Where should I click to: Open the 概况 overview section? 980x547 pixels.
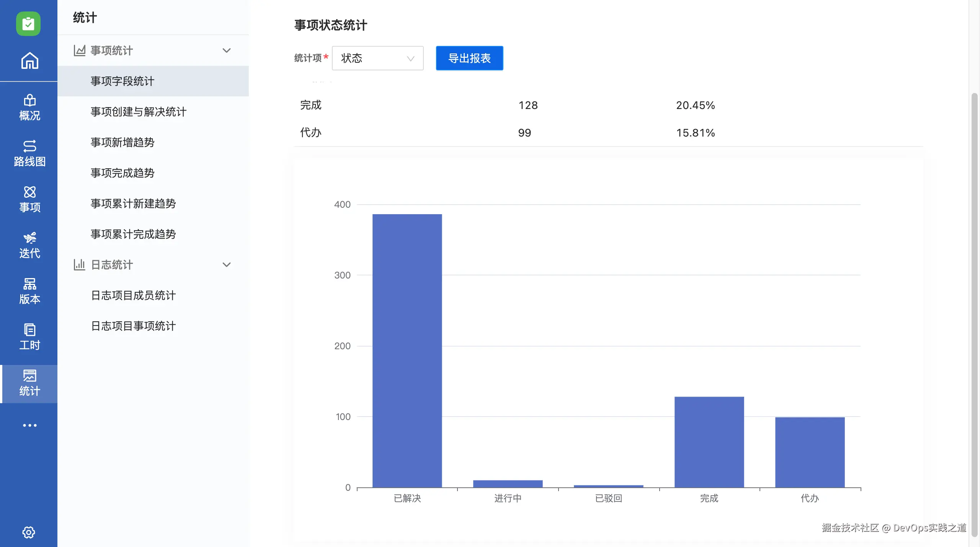point(29,107)
